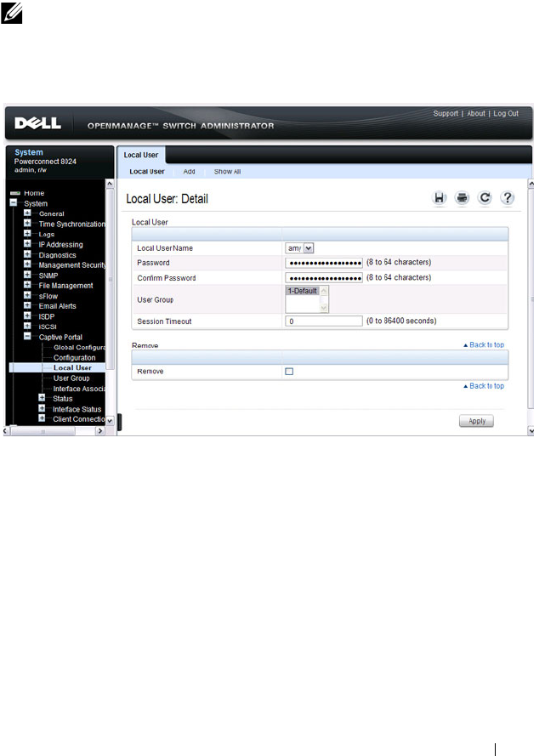Screen dimensions: 545x756
Task: Go to Home in navigation tree
Action: pyautogui.click(x=34, y=193)
